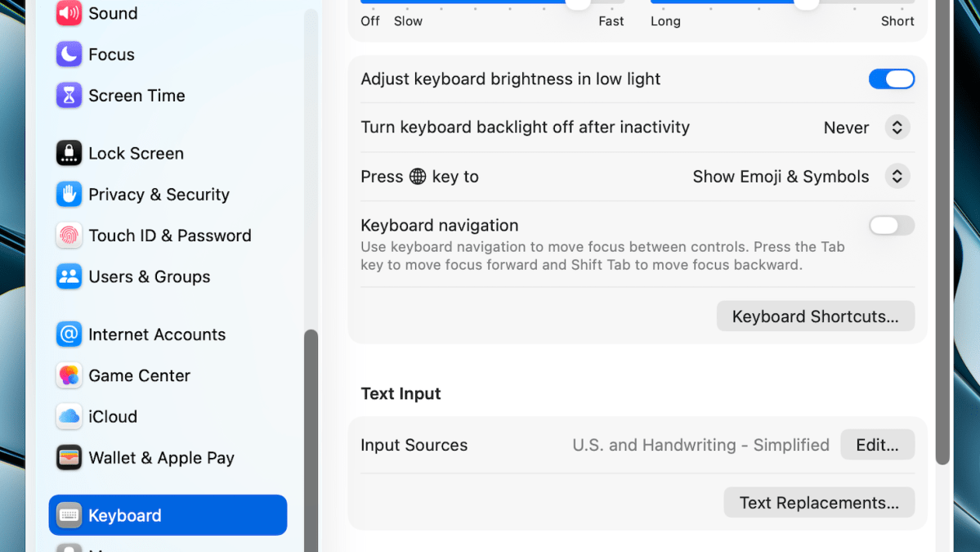980x552 pixels.
Task: Select the Focus moon icon
Action: tap(69, 55)
